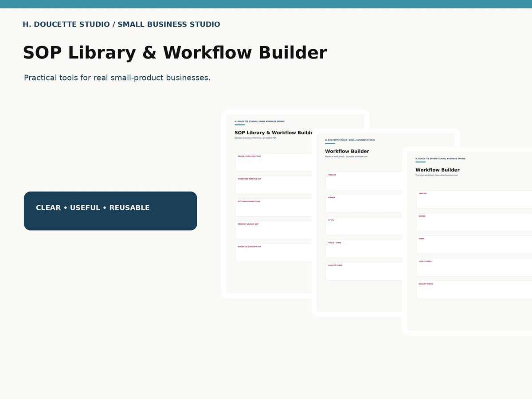Open the middle Workflow Builder page preview
The image size is (532, 399).
pyautogui.click(x=357, y=223)
